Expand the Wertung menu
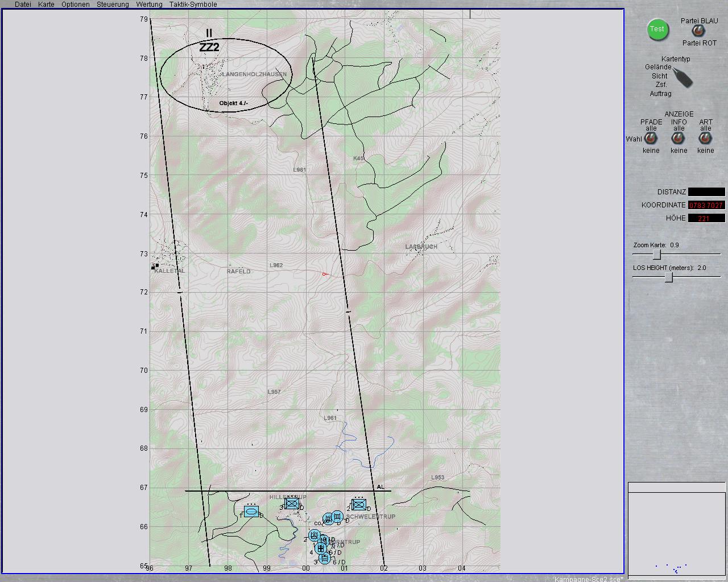 (149, 5)
